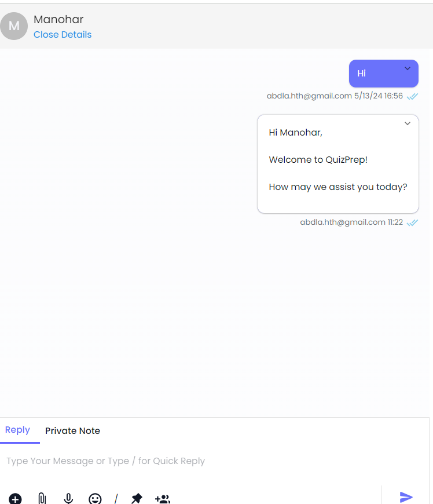433x504 pixels.
Task: Switch to the Private Note tab
Action: click(x=72, y=430)
